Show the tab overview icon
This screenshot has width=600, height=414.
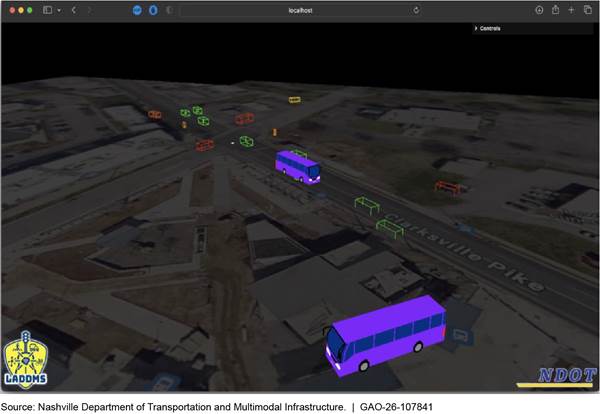[x=587, y=10]
